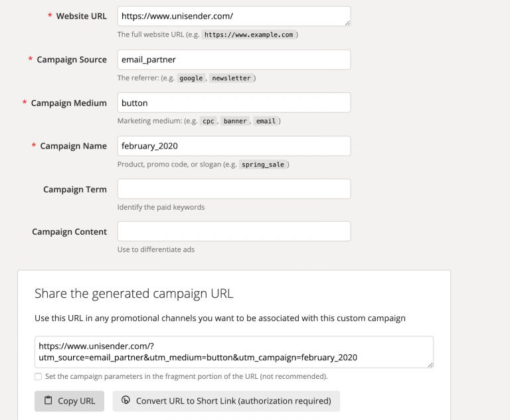Click the google referrer example tag
This screenshot has height=420, width=510.
tap(191, 78)
